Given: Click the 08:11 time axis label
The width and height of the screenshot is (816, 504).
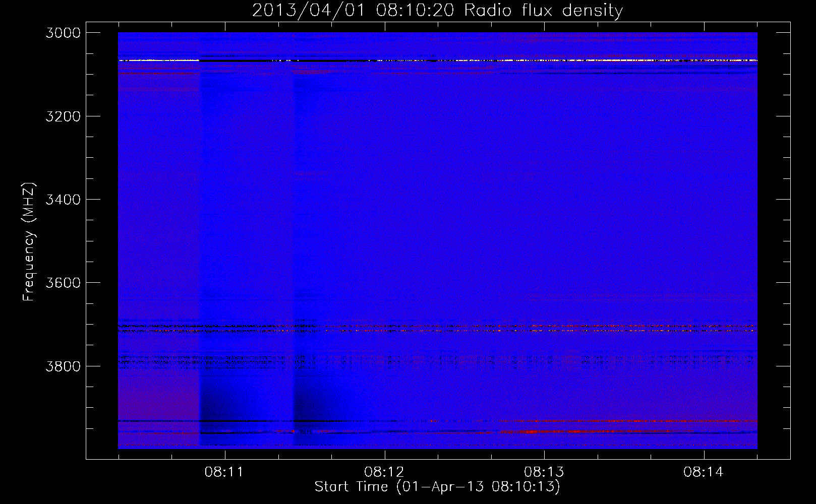Looking at the screenshot, I should click(224, 472).
